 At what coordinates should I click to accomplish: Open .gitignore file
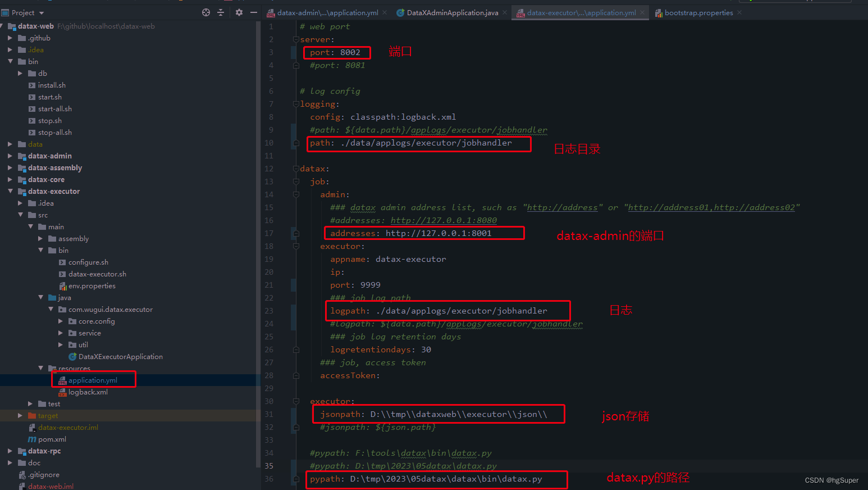pos(43,475)
